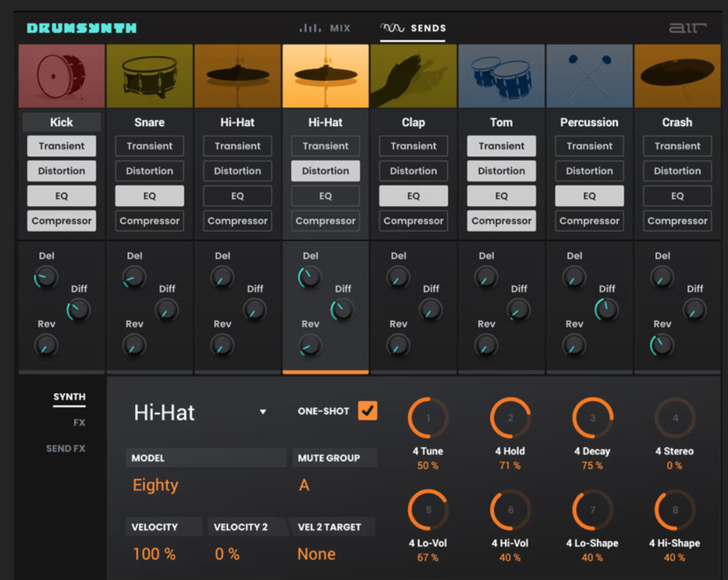
Task: Click the 4 Hold value 71 %
Action: click(510, 465)
